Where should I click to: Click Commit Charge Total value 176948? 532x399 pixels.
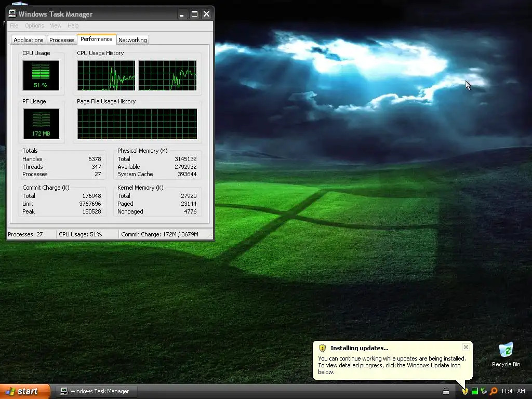pyautogui.click(x=91, y=196)
